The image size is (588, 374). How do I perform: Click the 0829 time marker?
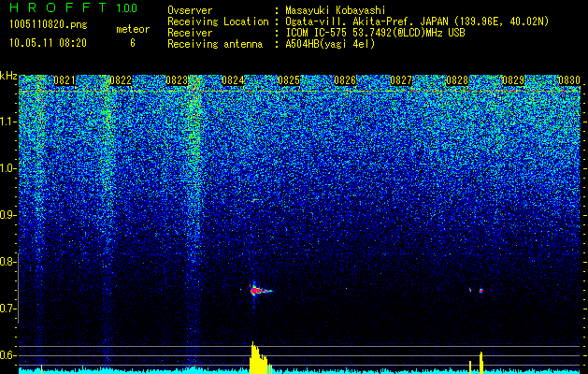tap(513, 80)
